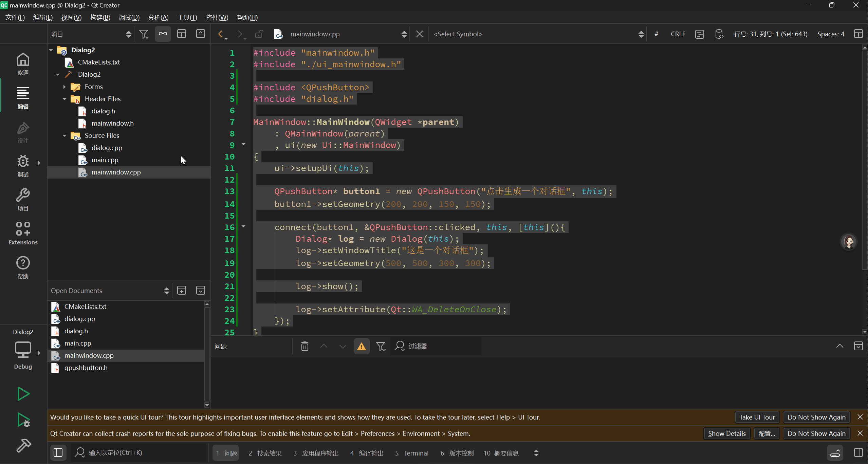
Task: Open the Welcome (欢迎) mode
Action: [23, 64]
